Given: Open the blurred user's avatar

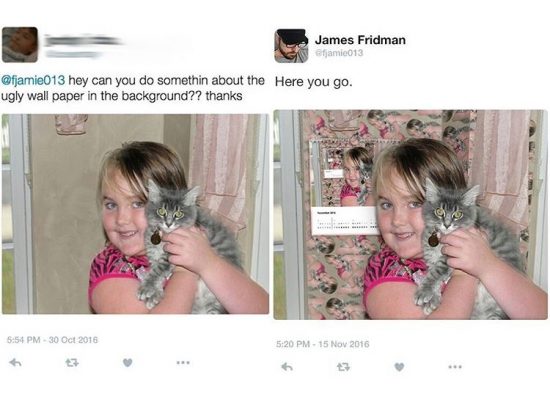Looking at the screenshot, I should point(20,45).
